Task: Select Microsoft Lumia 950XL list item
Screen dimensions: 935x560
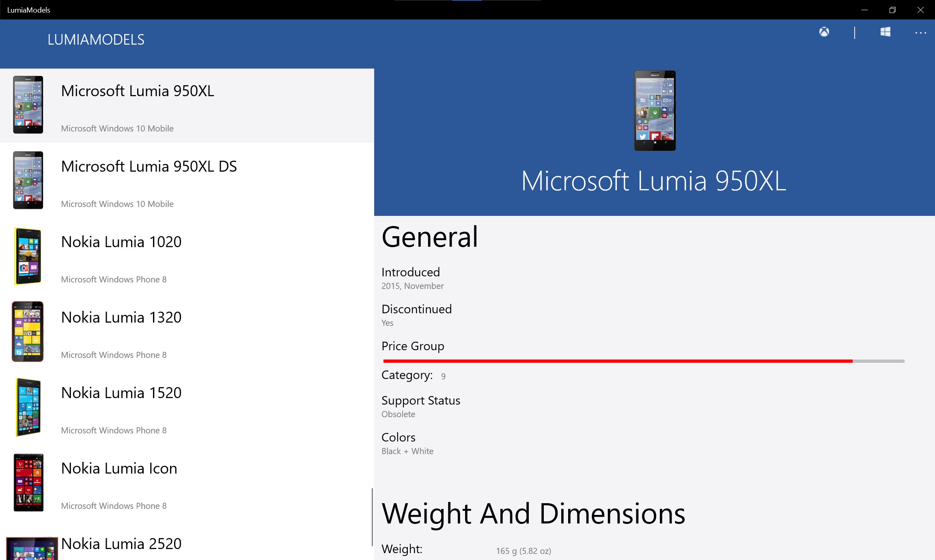Action: click(187, 106)
